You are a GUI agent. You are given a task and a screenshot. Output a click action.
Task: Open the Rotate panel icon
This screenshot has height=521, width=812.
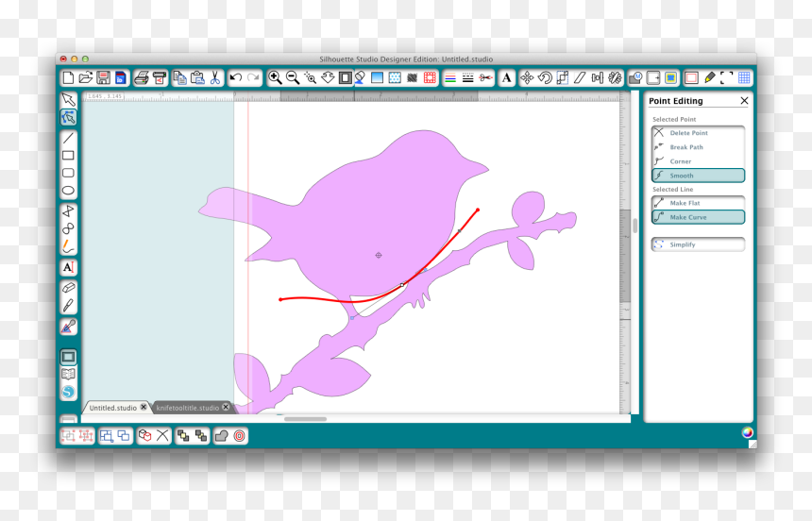(x=544, y=78)
